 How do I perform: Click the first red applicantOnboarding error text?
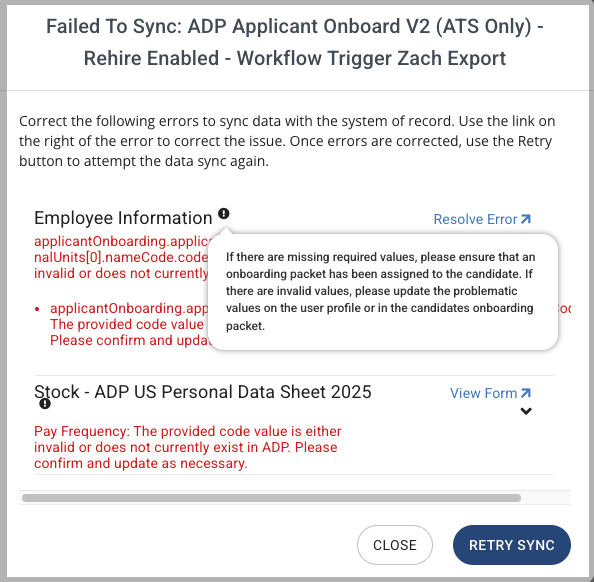coord(121,257)
